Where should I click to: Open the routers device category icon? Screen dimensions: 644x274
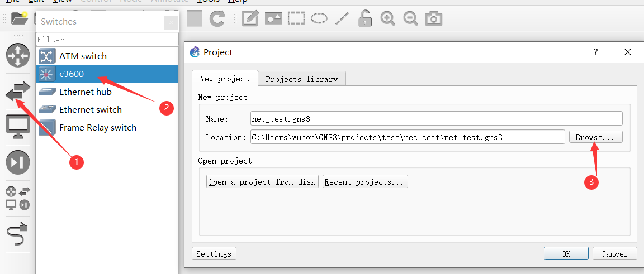point(18,55)
